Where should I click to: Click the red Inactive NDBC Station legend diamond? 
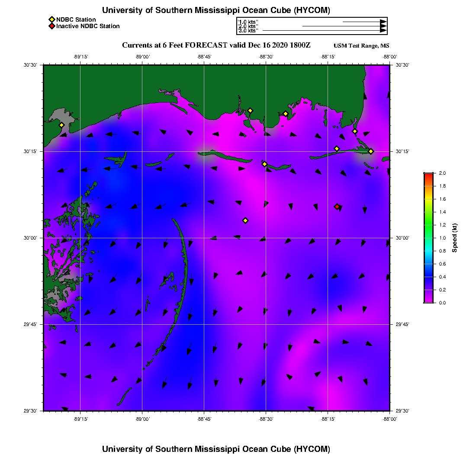pos(52,26)
